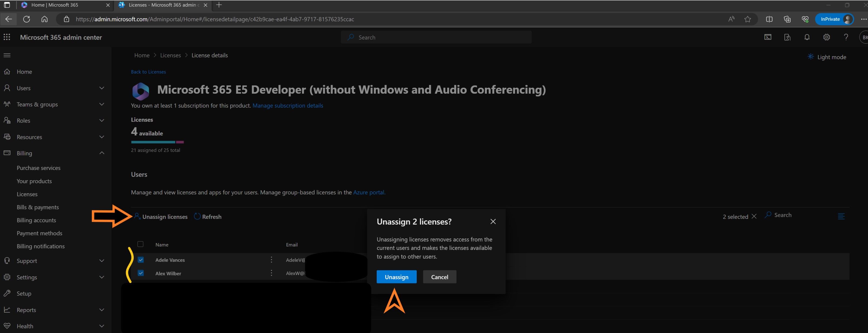Viewport: 868px width, 333px height.
Task: Click the admin center Search box
Action: (436, 37)
